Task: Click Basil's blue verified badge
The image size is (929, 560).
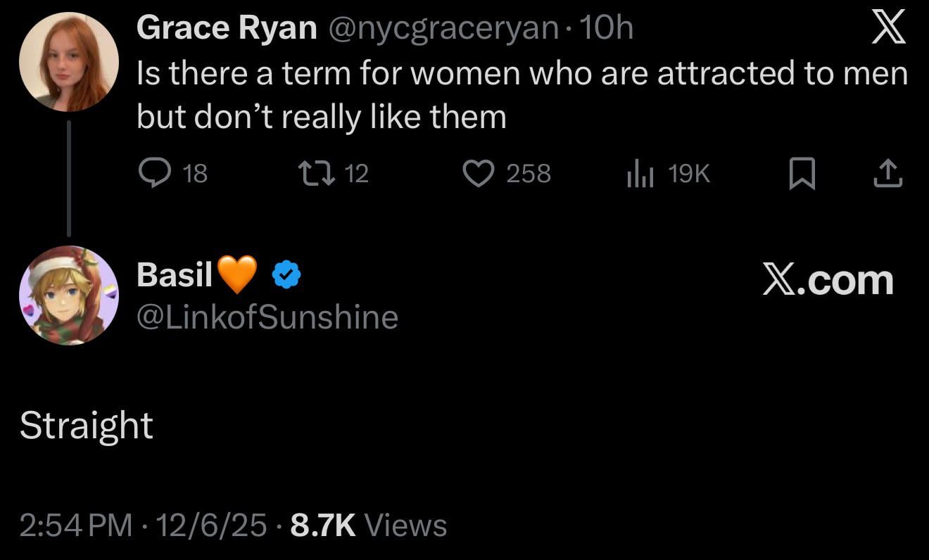Action: [x=286, y=275]
